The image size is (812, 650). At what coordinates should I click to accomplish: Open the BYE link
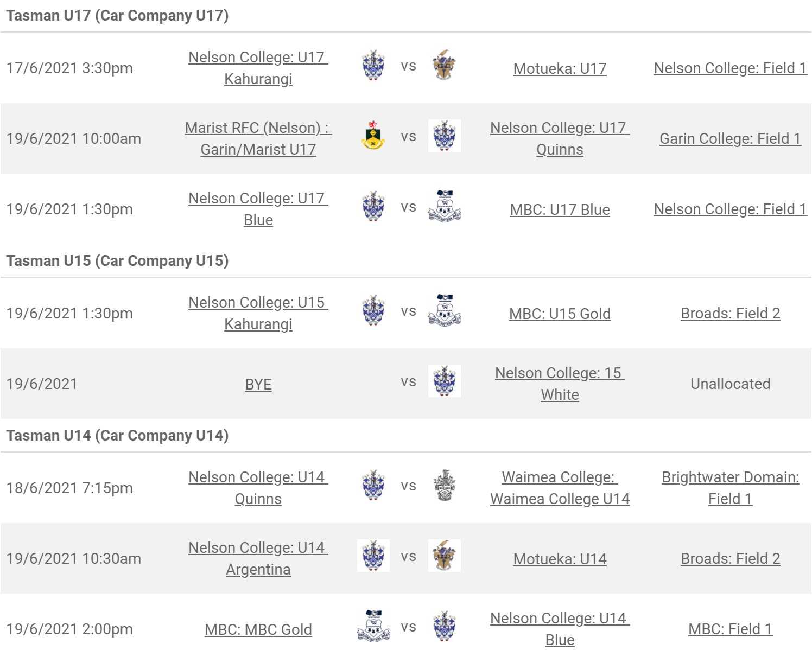[x=258, y=385]
